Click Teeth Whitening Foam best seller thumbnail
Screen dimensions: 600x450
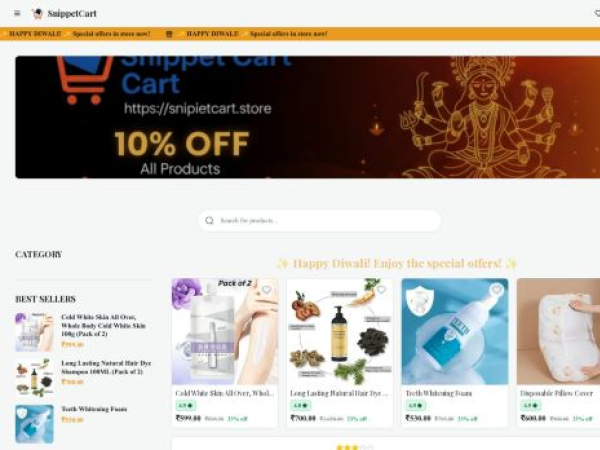pyautogui.click(x=34, y=424)
